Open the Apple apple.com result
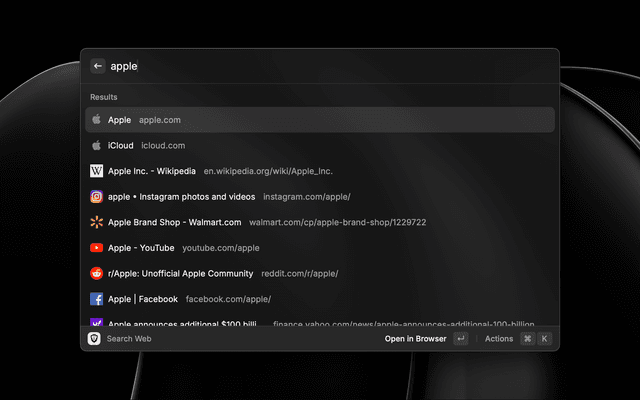 pyautogui.click(x=320, y=120)
